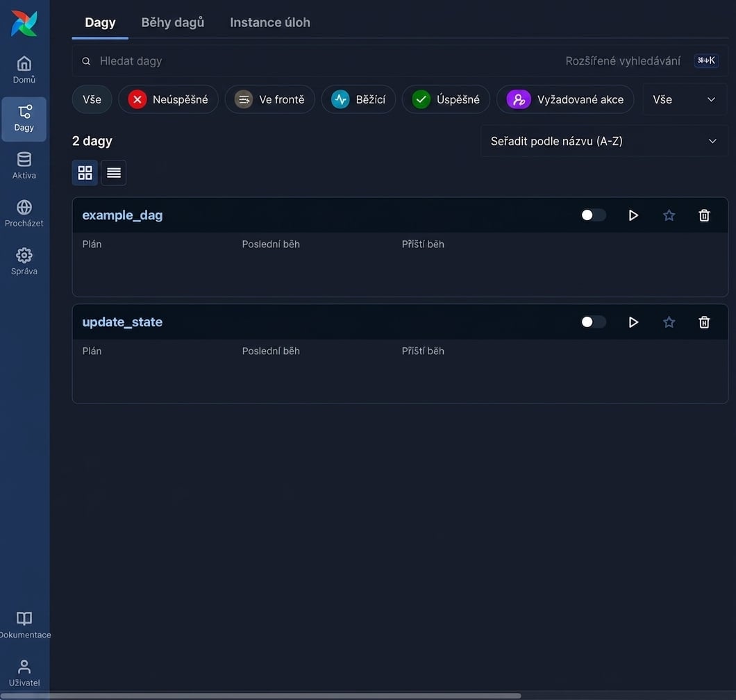Click the keyboard shortcut K badge
Image resolution: width=736 pixels, height=700 pixels.
[x=706, y=60]
